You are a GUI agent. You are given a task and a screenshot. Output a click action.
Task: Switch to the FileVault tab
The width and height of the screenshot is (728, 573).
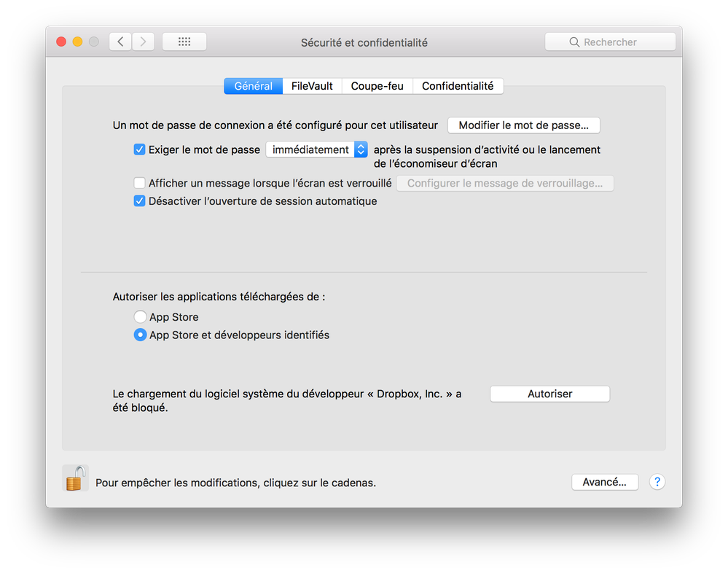[x=312, y=86]
